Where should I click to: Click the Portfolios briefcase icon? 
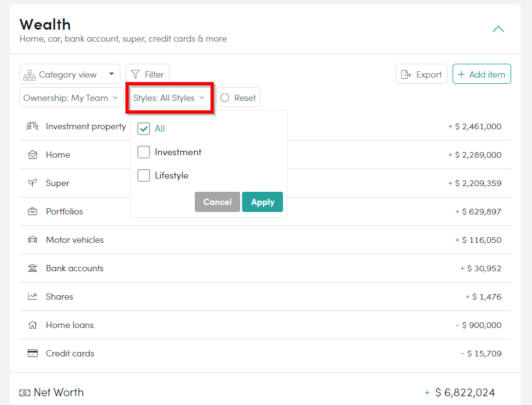click(33, 211)
